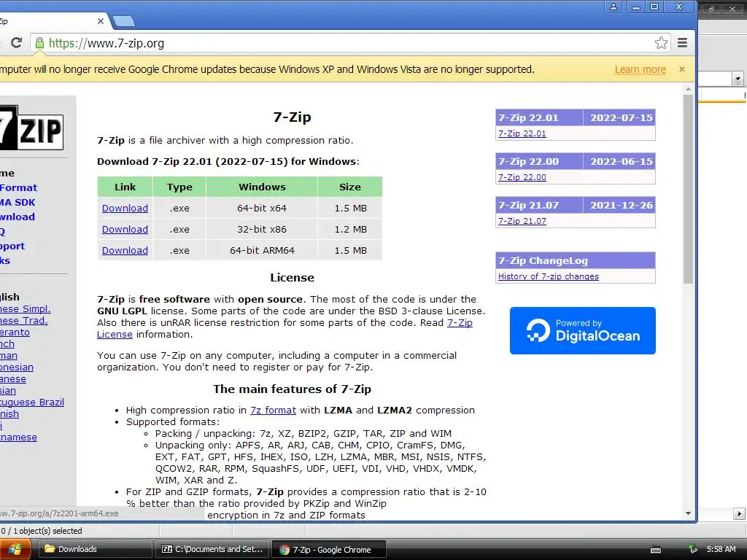Screen dimensions: 747x560
Task: Click the Windows Start button
Action: 15,550
